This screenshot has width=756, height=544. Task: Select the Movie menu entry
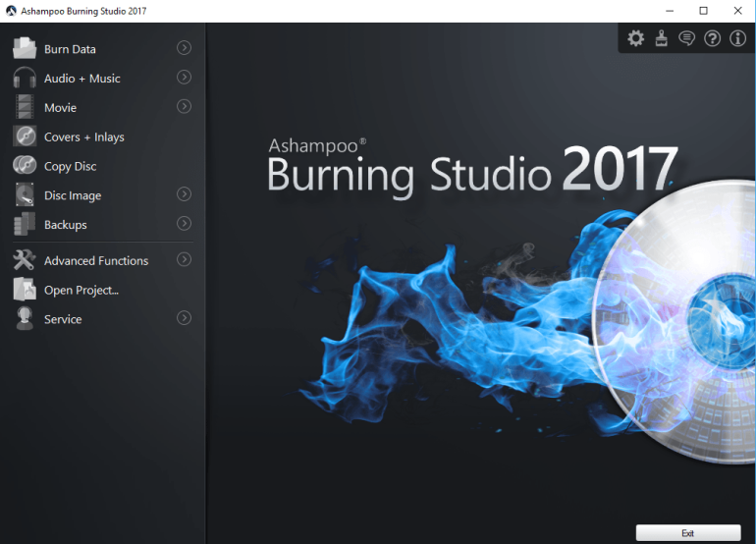click(x=60, y=108)
